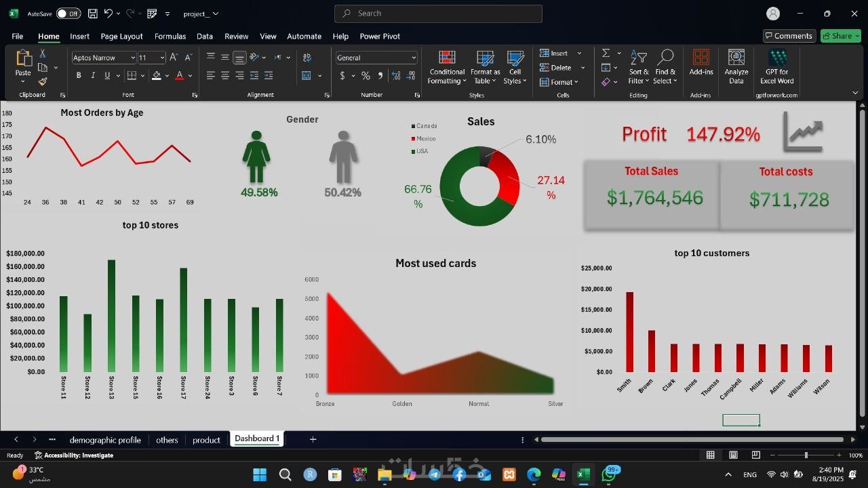Open the Comments pane button

pyautogui.click(x=788, y=36)
